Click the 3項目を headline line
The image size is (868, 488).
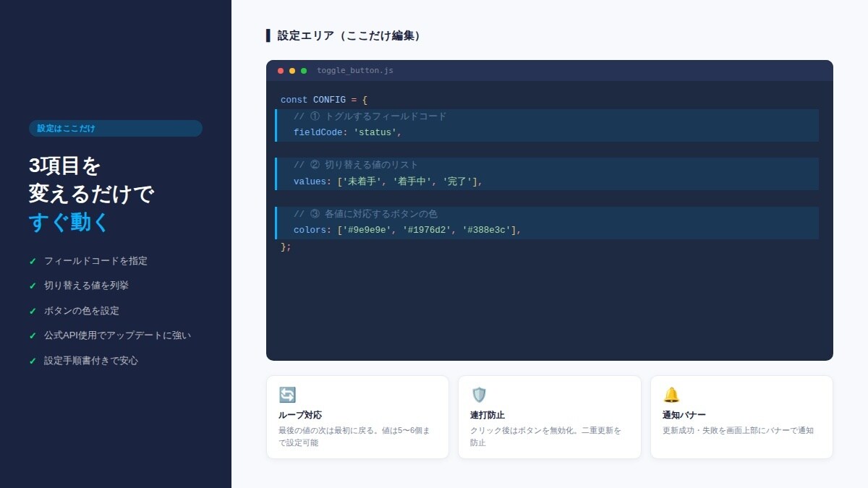[x=65, y=166]
